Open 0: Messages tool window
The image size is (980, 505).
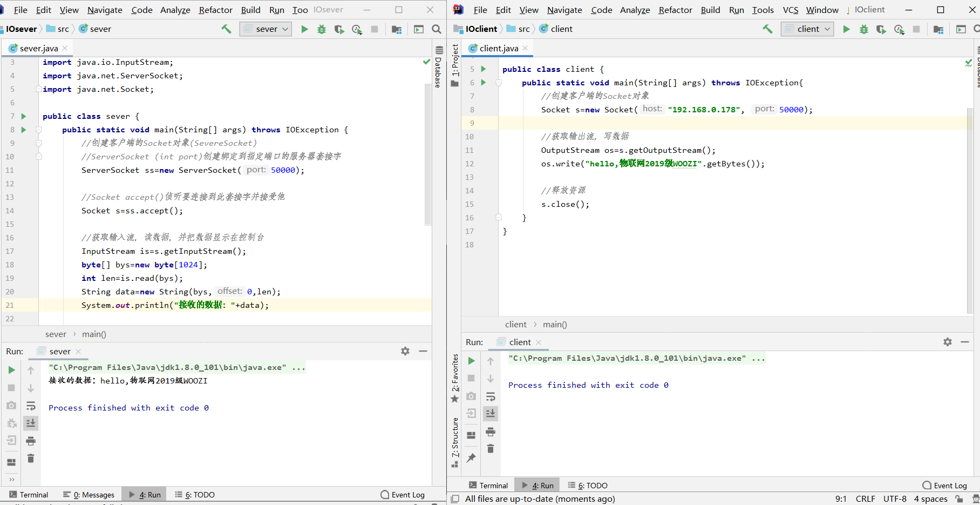coord(89,495)
